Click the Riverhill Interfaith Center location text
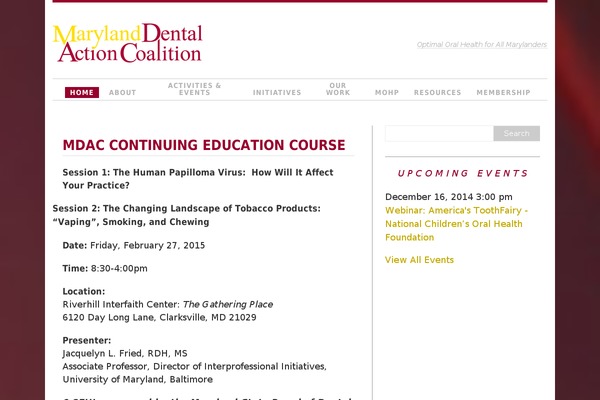Image resolution: width=600 pixels, height=400 pixels. [x=168, y=304]
